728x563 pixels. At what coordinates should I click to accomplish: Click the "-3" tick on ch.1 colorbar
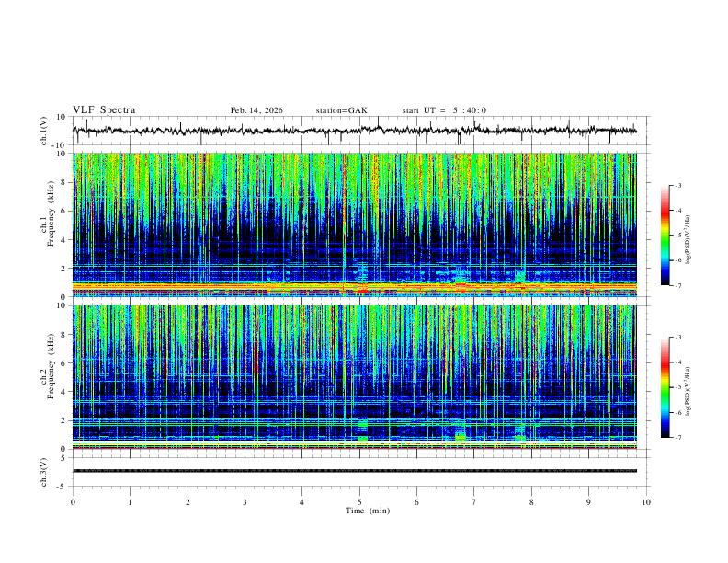677,185
